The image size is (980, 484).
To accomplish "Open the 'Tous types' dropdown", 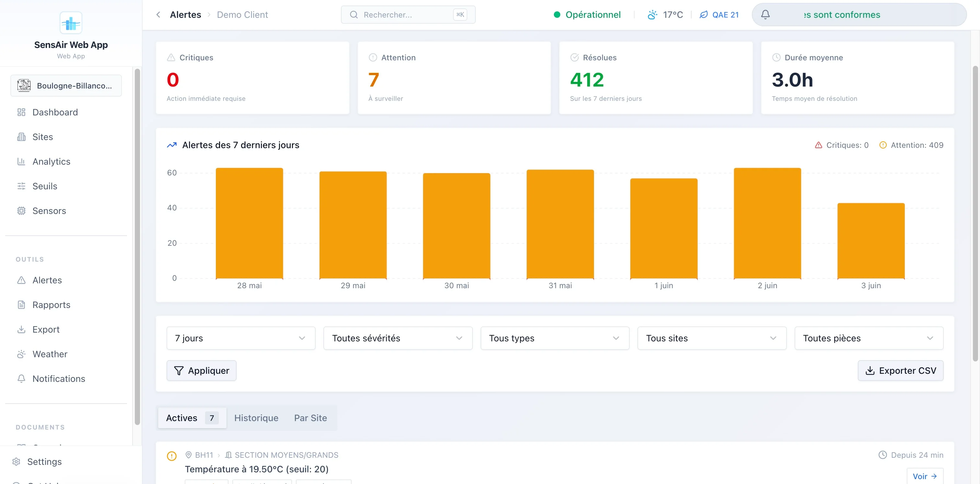I will 555,338.
